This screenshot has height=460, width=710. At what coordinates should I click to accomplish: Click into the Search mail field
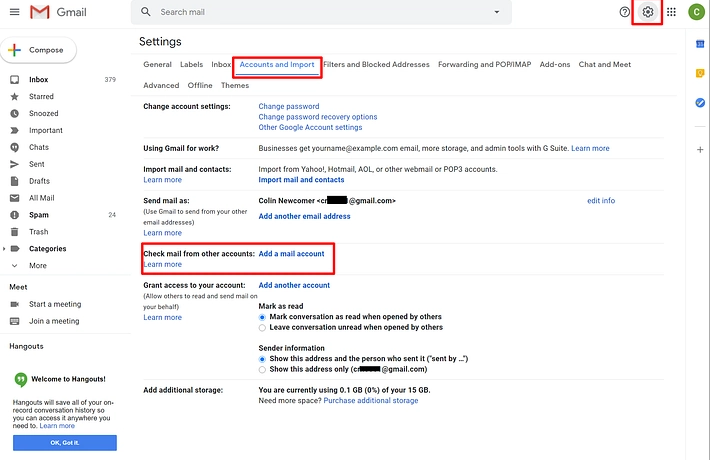(x=320, y=12)
